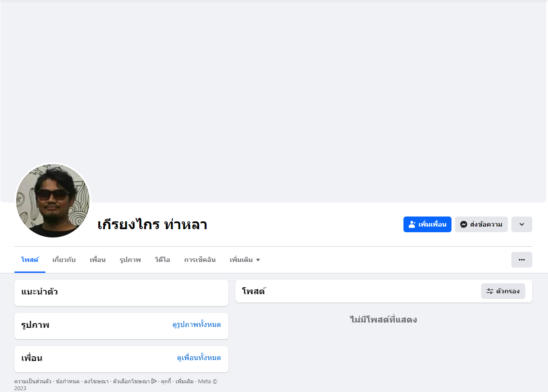The image size is (548, 392).
Task: Click the add friend person icon
Action: point(412,224)
